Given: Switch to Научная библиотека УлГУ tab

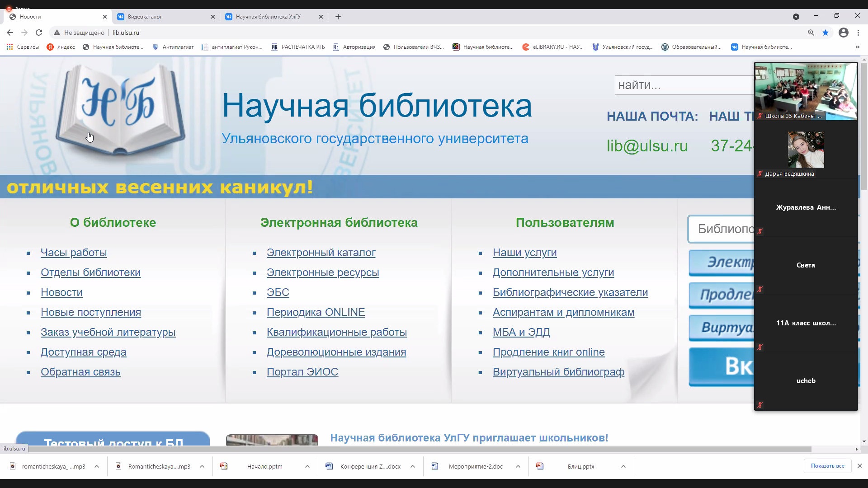Looking at the screenshot, I should pyautogui.click(x=274, y=17).
